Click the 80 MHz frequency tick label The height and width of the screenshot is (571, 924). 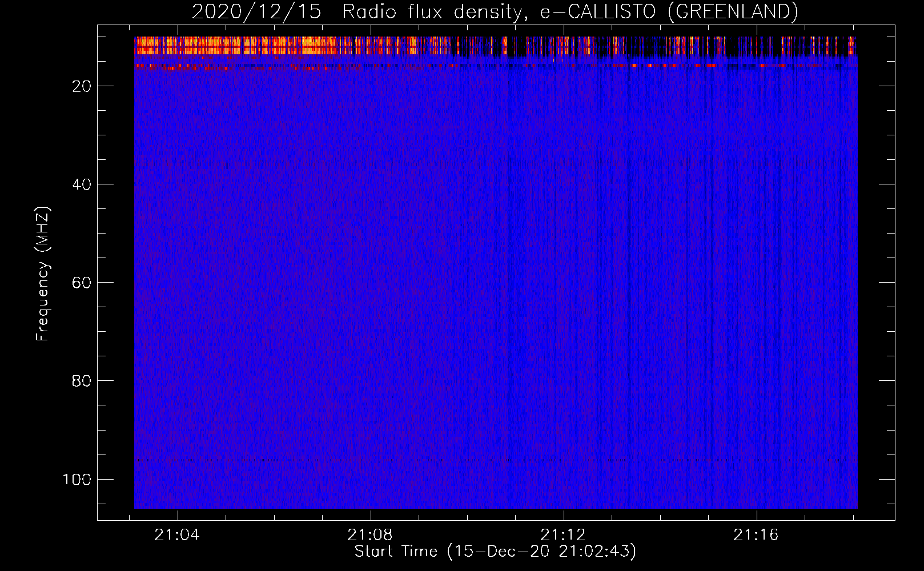(x=82, y=381)
